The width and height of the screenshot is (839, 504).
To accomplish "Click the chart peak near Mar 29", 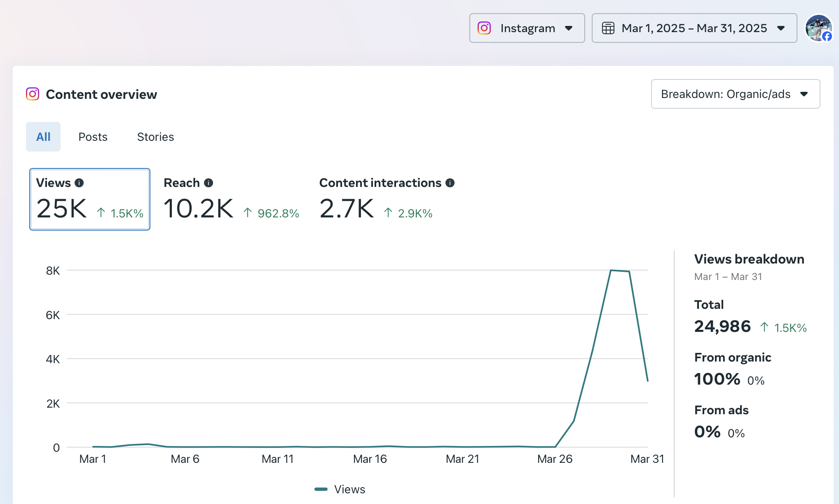I will 611,270.
